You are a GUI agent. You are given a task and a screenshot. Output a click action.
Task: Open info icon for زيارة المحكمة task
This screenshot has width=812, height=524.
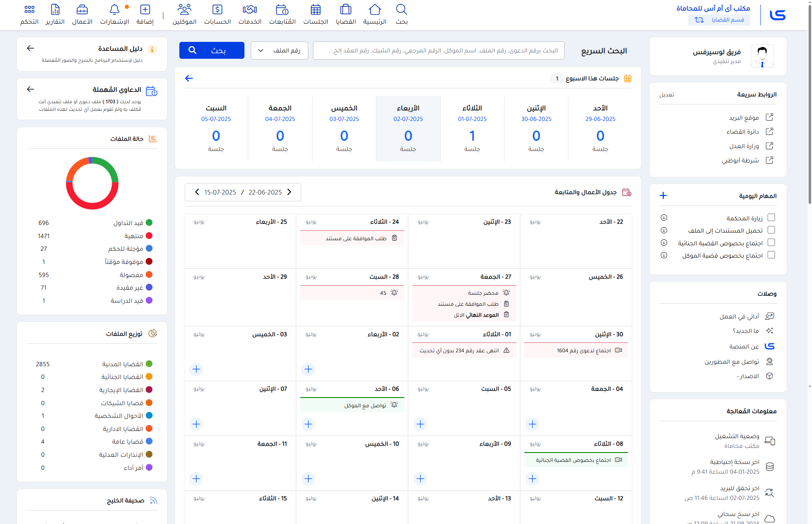click(664, 217)
